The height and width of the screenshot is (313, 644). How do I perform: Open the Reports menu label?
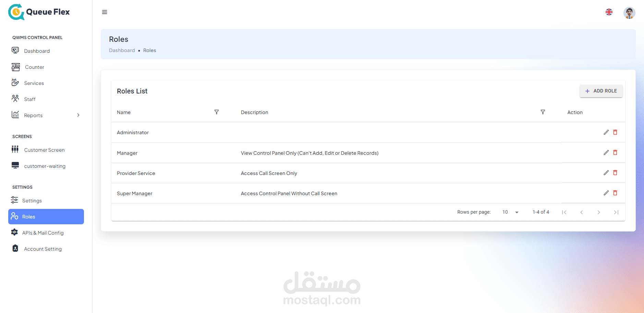pyautogui.click(x=33, y=115)
